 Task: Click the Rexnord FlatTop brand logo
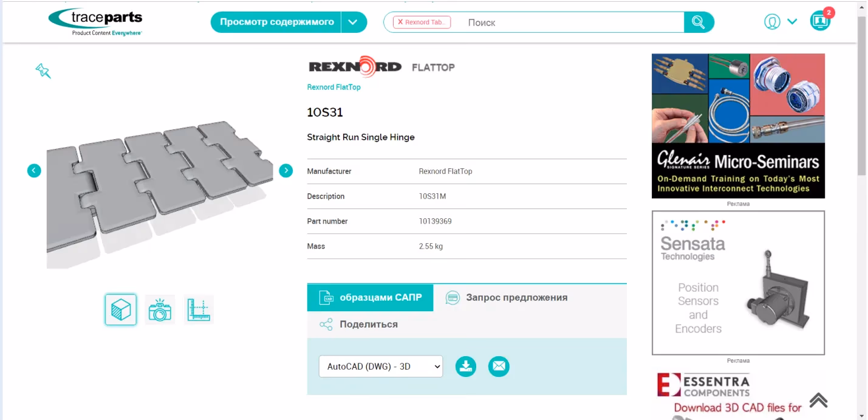(x=381, y=67)
